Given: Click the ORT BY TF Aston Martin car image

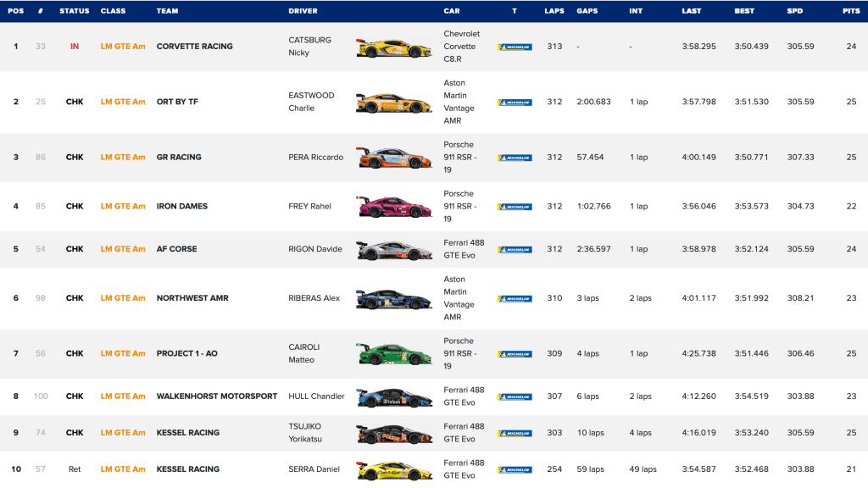Looking at the screenshot, I should click(x=393, y=103).
